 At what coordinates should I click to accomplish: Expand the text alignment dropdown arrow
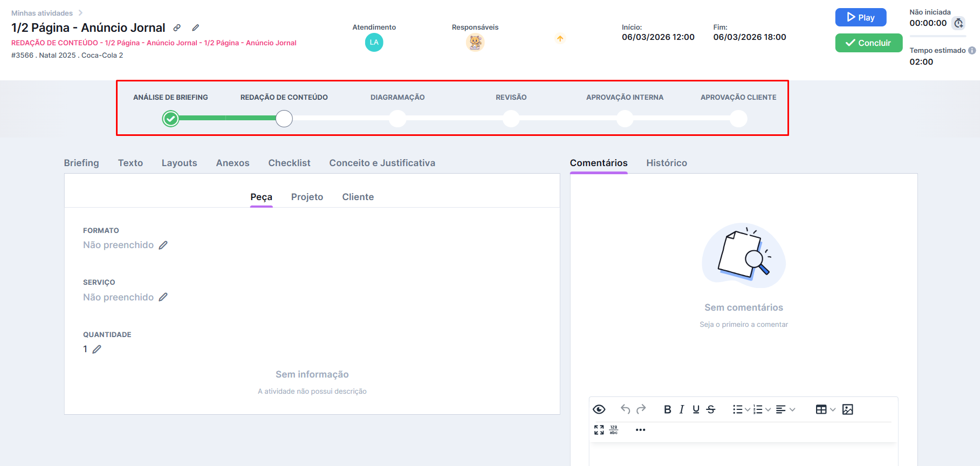tap(792, 409)
